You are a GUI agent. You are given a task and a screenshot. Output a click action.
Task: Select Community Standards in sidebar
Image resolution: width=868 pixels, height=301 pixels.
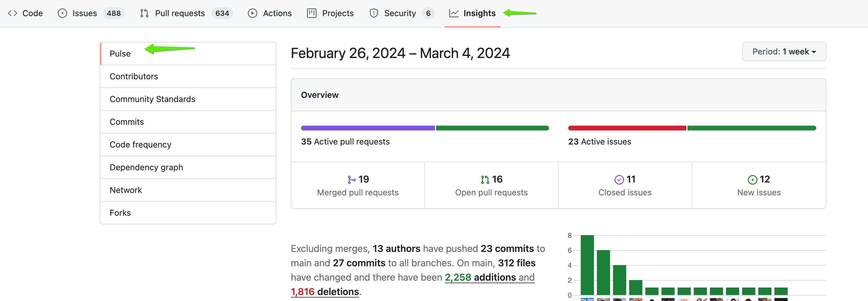point(152,99)
